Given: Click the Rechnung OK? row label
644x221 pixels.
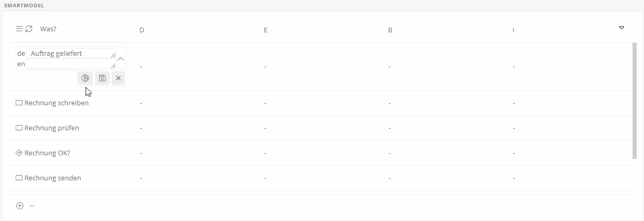Looking at the screenshot, I should click(x=47, y=153).
